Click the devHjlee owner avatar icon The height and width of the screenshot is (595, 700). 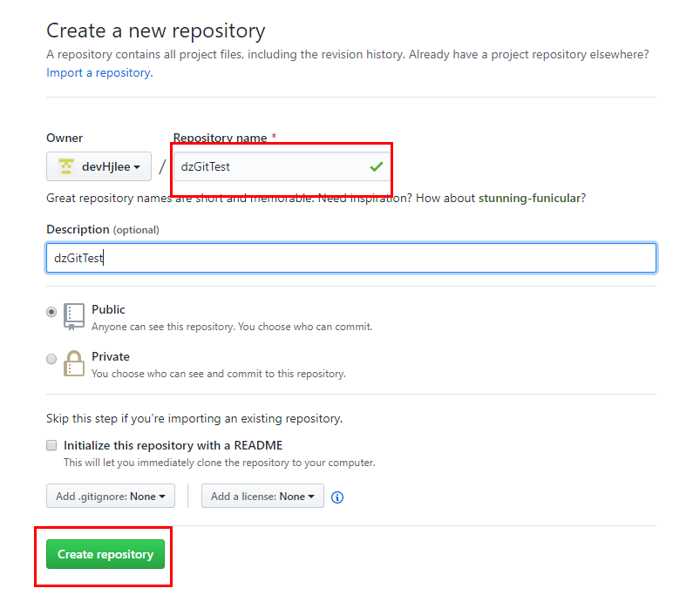[66, 166]
